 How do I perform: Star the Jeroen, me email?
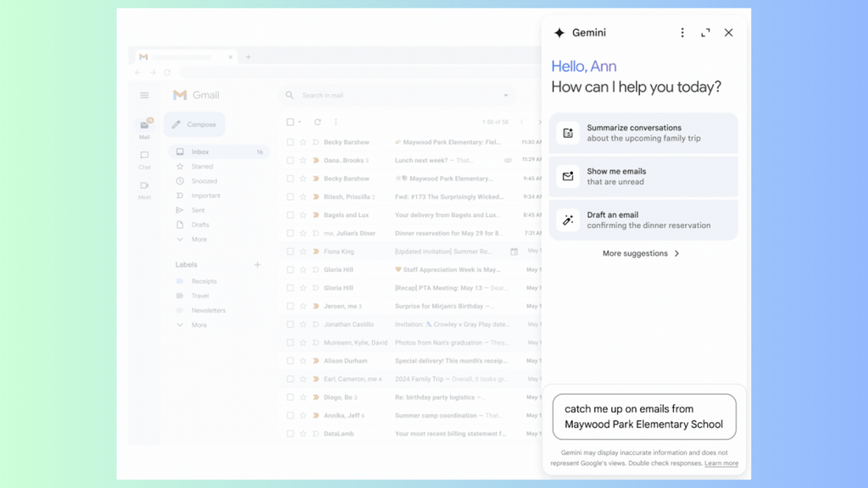303,306
